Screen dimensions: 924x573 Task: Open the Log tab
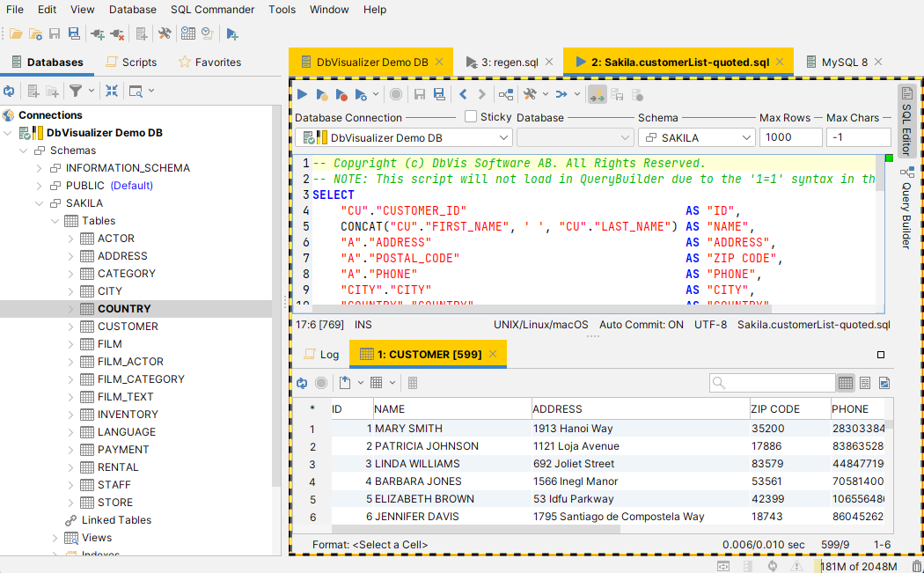[x=321, y=355]
